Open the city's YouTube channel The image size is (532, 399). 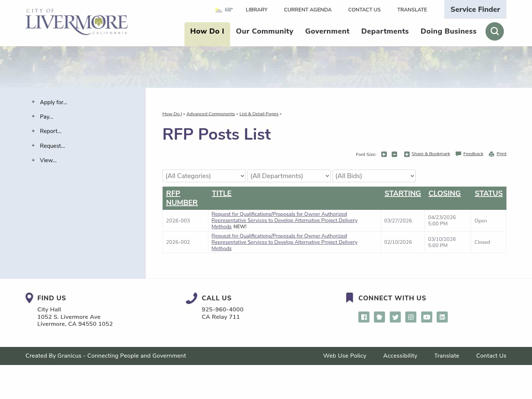(426, 317)
